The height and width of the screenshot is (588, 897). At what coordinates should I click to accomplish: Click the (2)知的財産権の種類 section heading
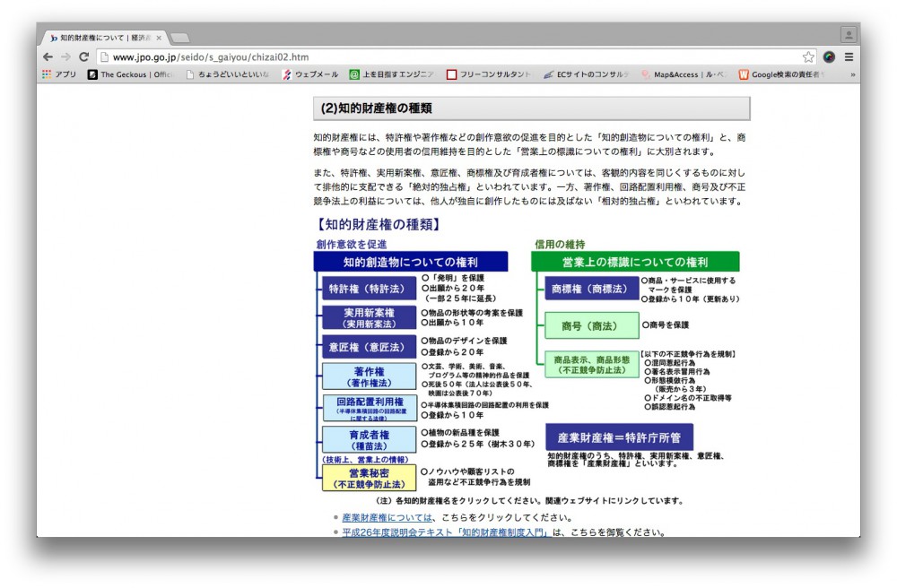531,108
